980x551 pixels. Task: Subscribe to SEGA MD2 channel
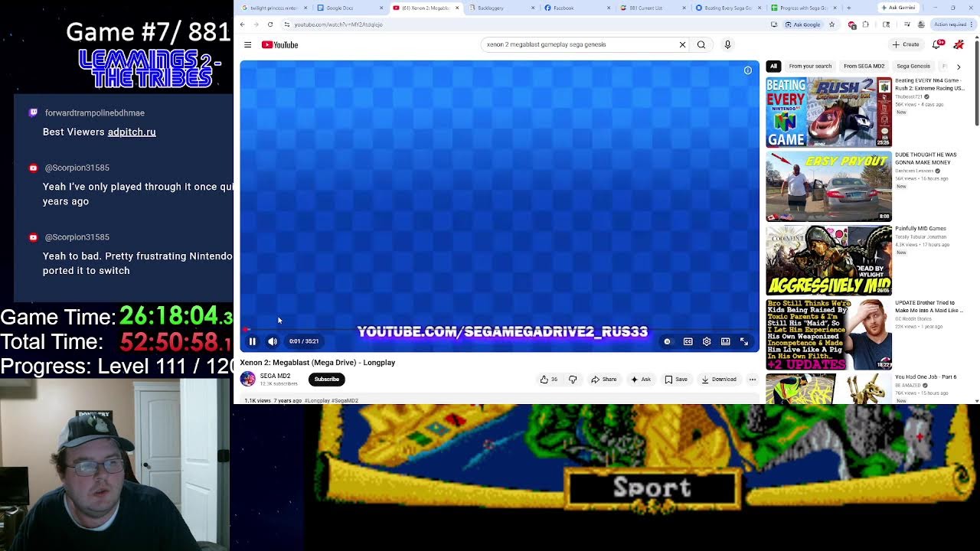click(x=326, y=380)
